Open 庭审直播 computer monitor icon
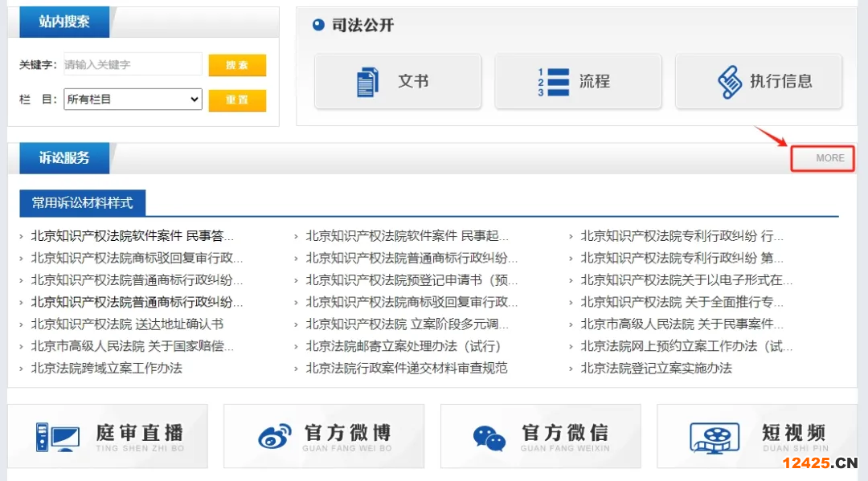 coord(57,437)
